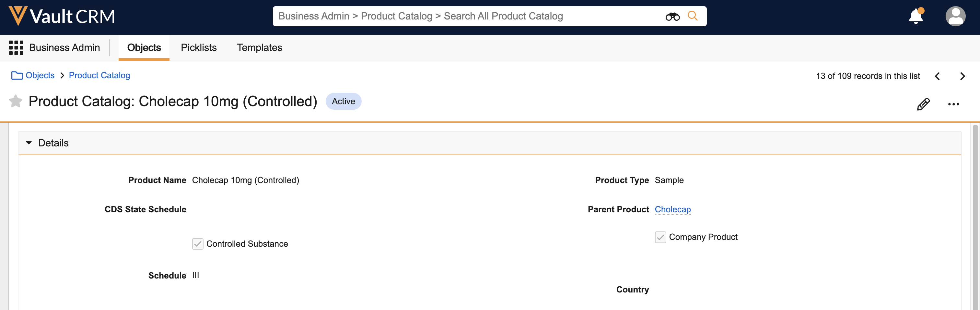Go to the previous record arrow
980x310 pixels.
click(x=938, y=76)
